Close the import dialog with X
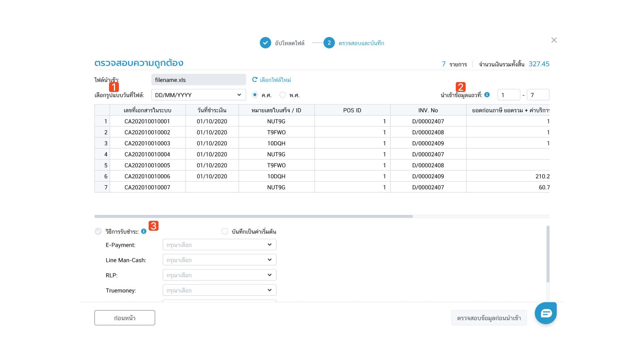This screenshot has width=644, height=362. (x=554, y=40)
